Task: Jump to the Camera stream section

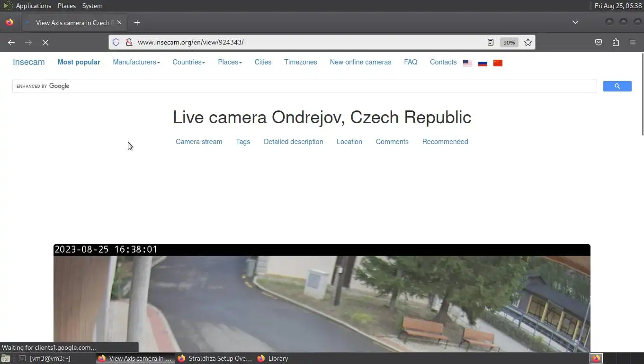Action: 199,142
